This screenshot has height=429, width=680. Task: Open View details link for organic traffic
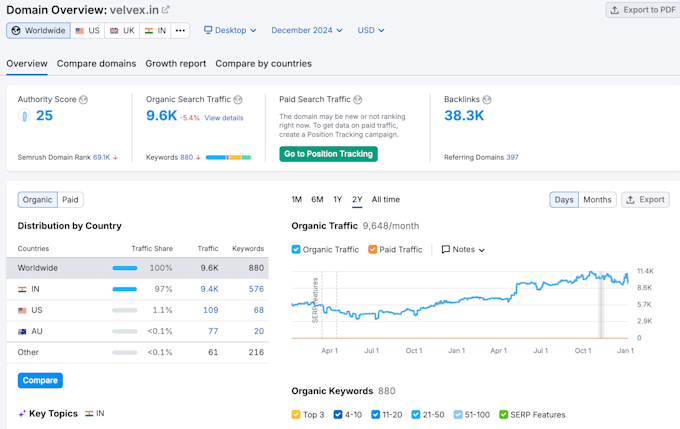coord(224,118)
